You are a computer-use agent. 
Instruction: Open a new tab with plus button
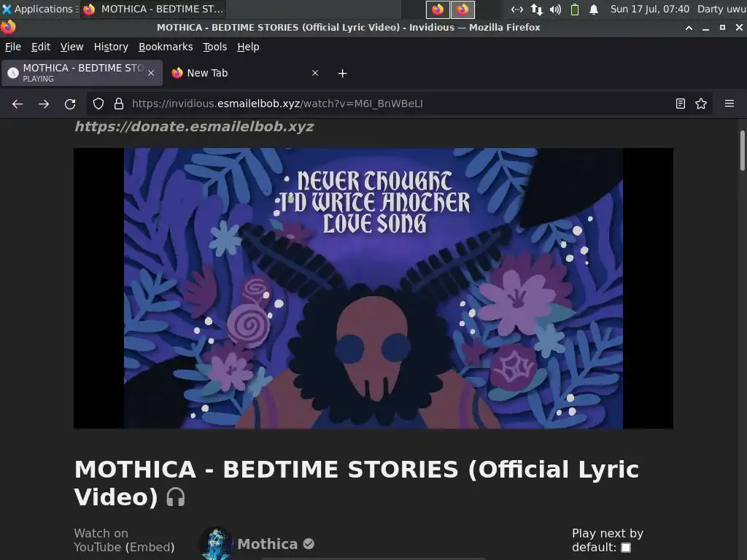(343, 74)
